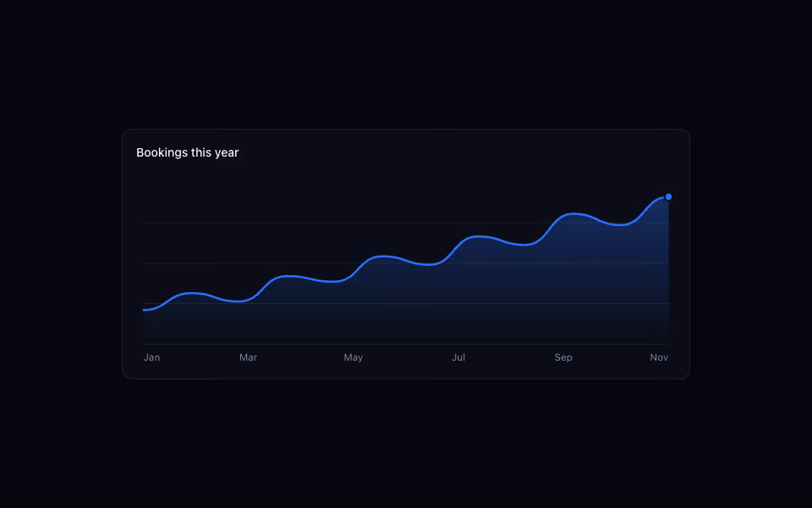This screenshot has height=508, width=812.
Task: Click the endpoint dot on the bookings line
Action: tap(668, 197)
